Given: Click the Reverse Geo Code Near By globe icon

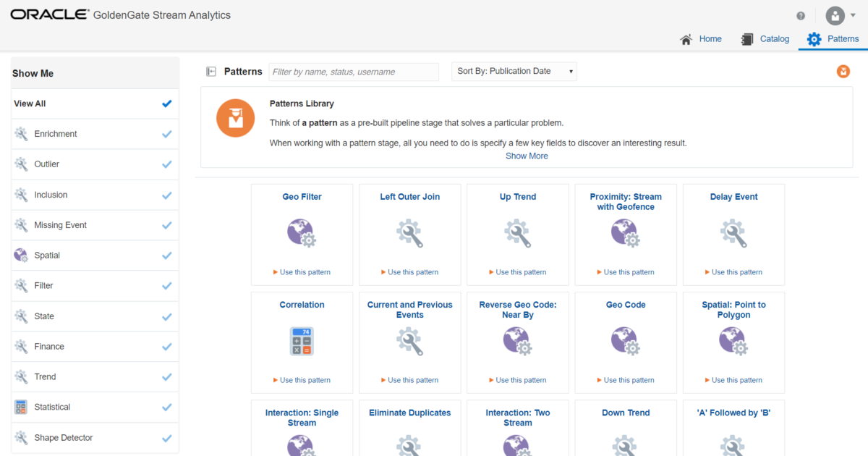Looking at the screenshot, I should [x=518, y=342].
